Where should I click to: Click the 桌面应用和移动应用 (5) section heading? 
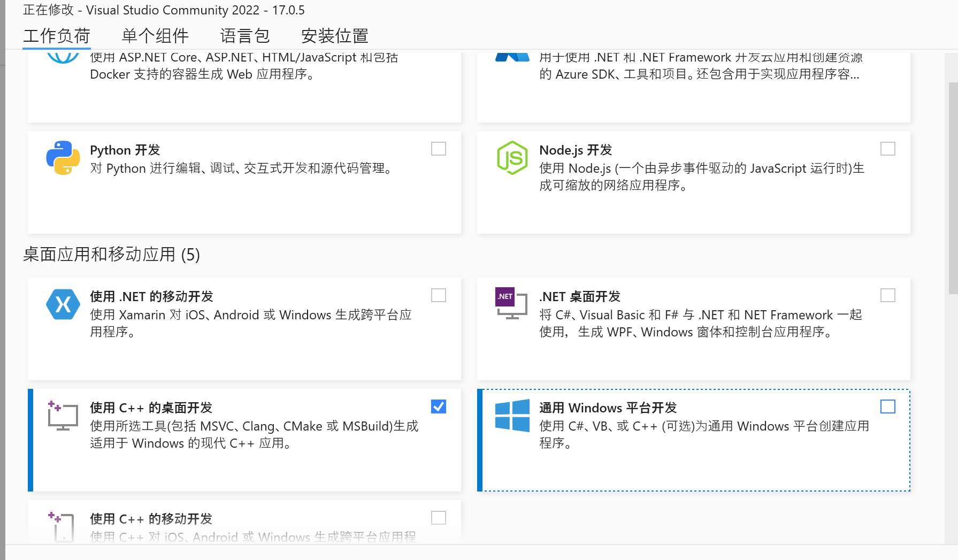tap(111, 254)
